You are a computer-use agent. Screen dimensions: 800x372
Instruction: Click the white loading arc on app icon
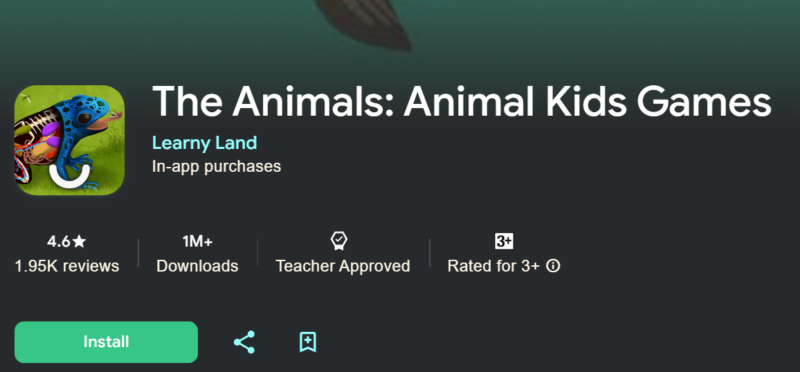[x=70, y=176]
